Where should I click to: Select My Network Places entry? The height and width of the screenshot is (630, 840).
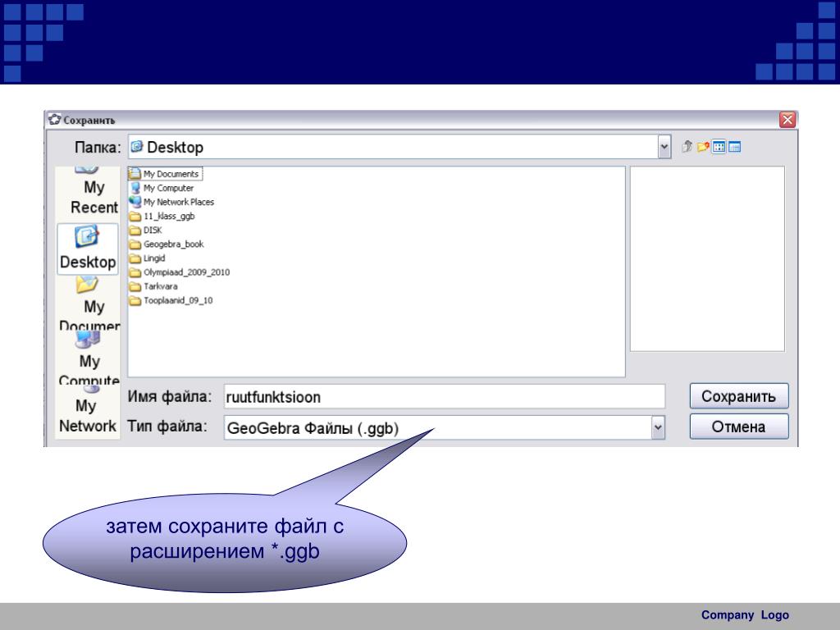click(x=171, y=202)
